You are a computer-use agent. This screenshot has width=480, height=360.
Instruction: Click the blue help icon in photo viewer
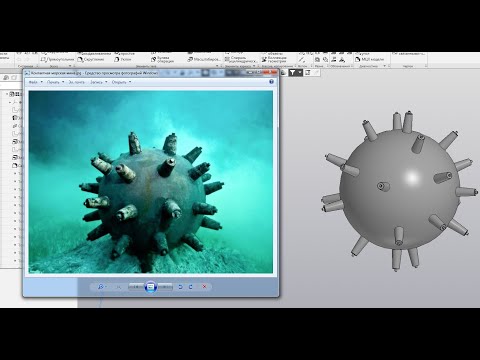271,82
